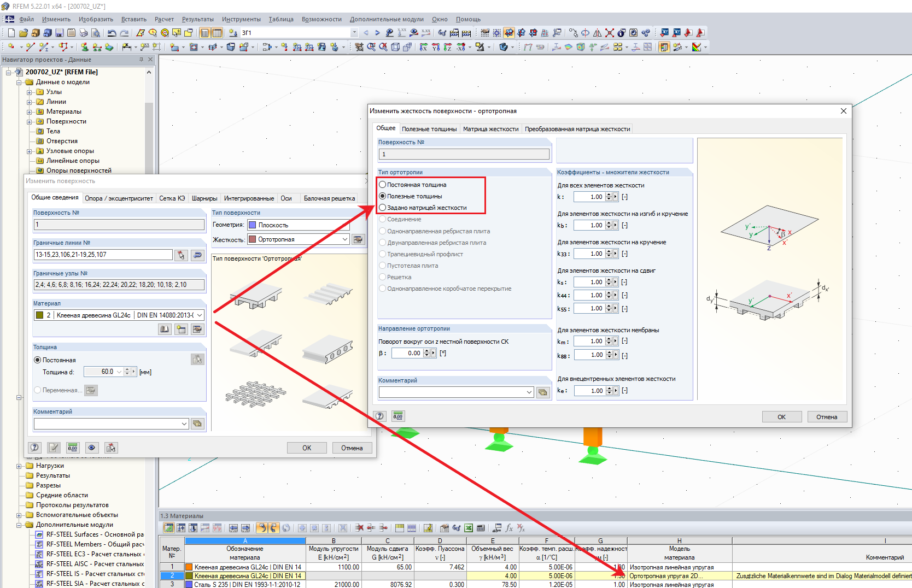
Task: Save the model with the floppy disk icon
Action: pos(59,33)
